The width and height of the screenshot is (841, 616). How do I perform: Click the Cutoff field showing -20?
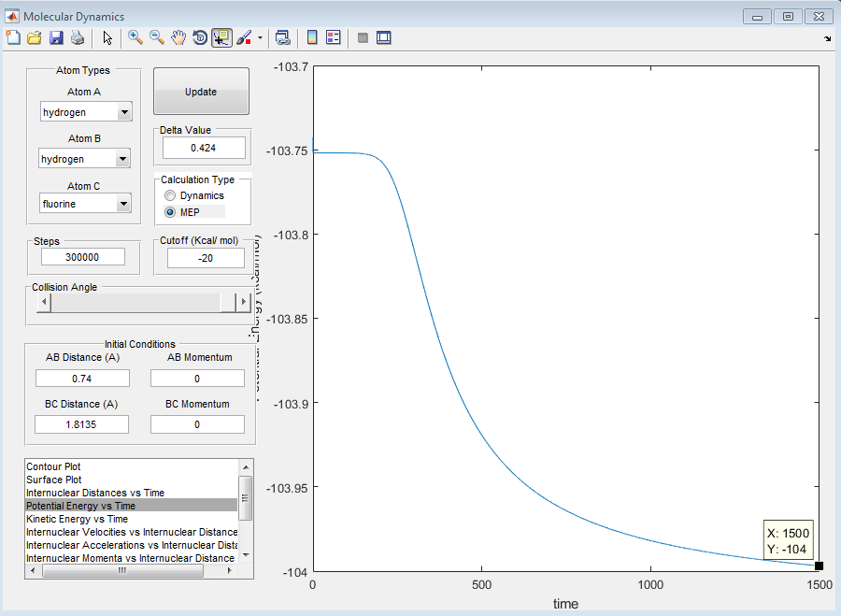[206, 258]
